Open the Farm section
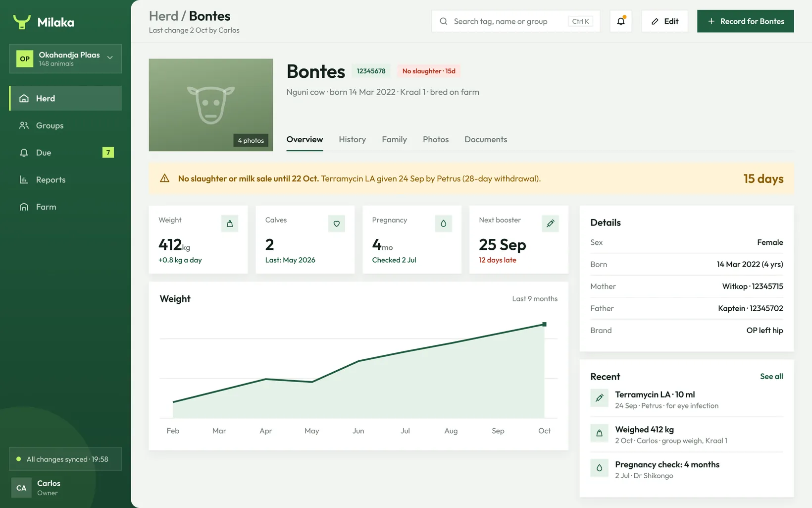 65,207
